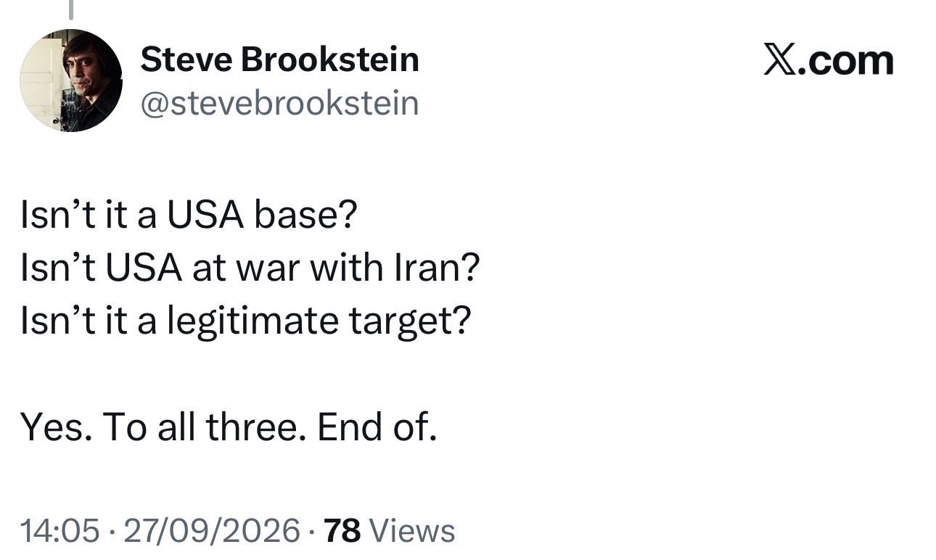Click the bold 78 view count

(x=342, y=531)
